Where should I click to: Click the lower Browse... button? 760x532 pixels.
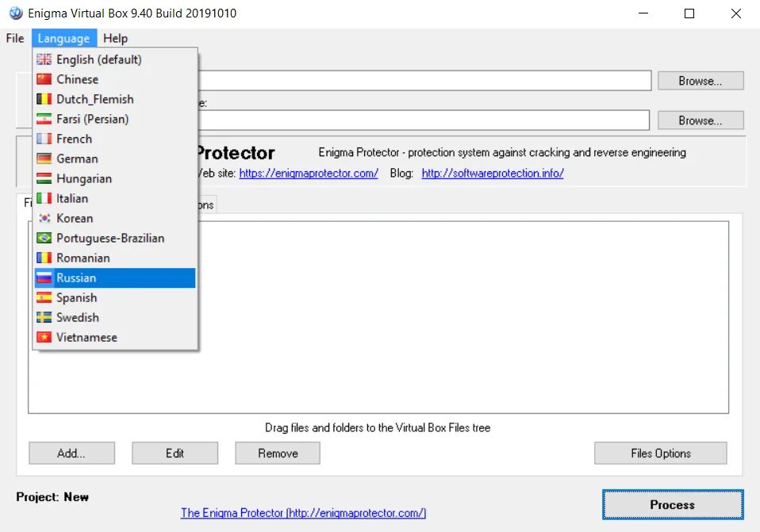701,121
